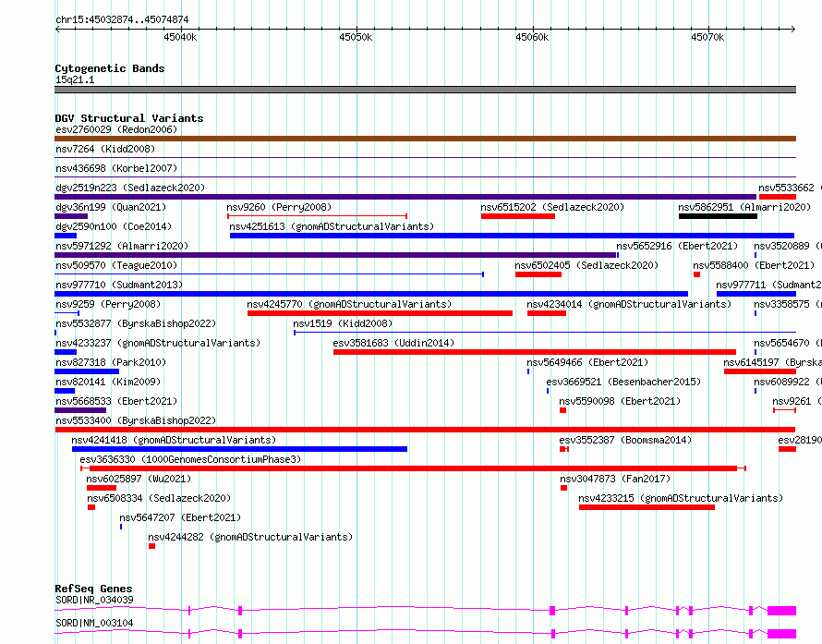Click the Cytogenetic Bands track title

click(110, 68)
